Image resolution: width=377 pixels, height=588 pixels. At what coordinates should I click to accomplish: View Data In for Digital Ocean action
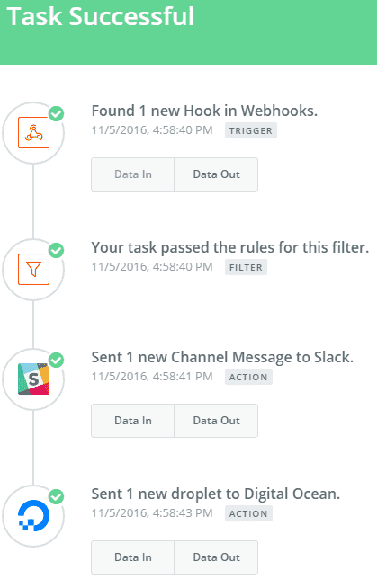[x=133, y=557]
